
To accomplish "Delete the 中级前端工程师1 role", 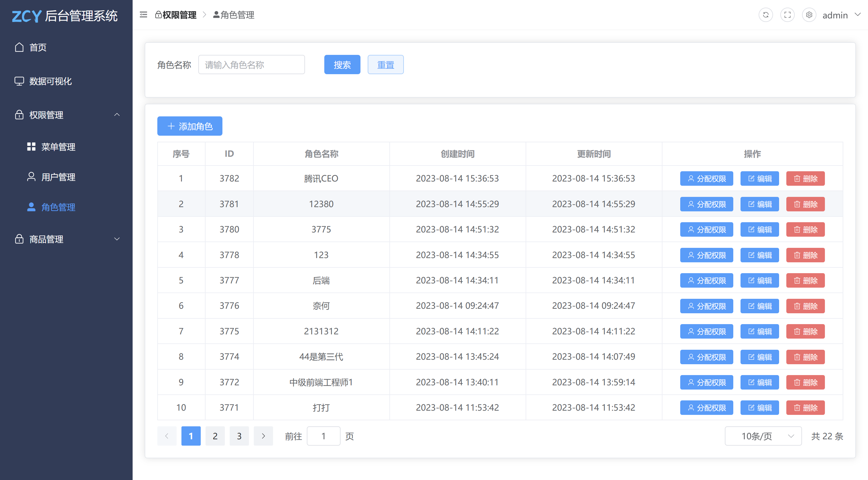I will [805, 382].
